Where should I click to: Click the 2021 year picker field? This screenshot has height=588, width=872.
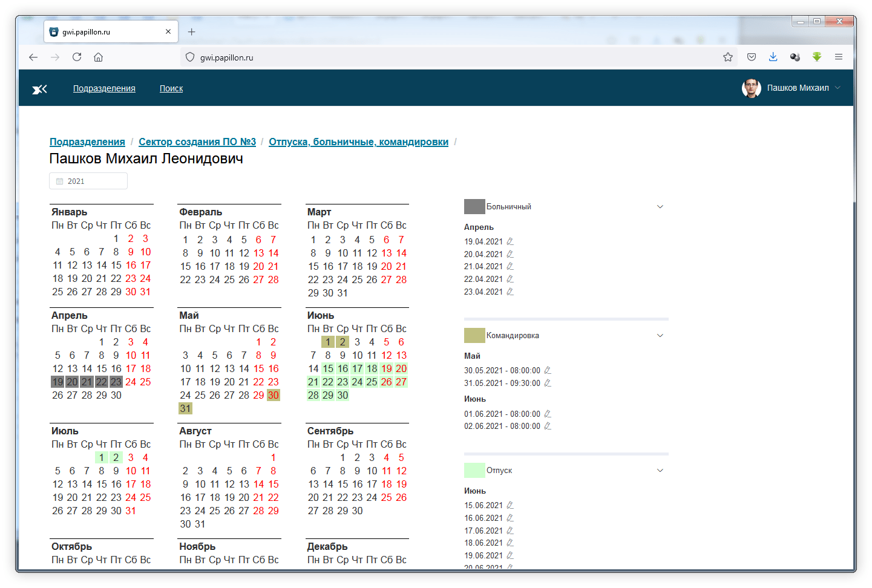click(88, 181)
